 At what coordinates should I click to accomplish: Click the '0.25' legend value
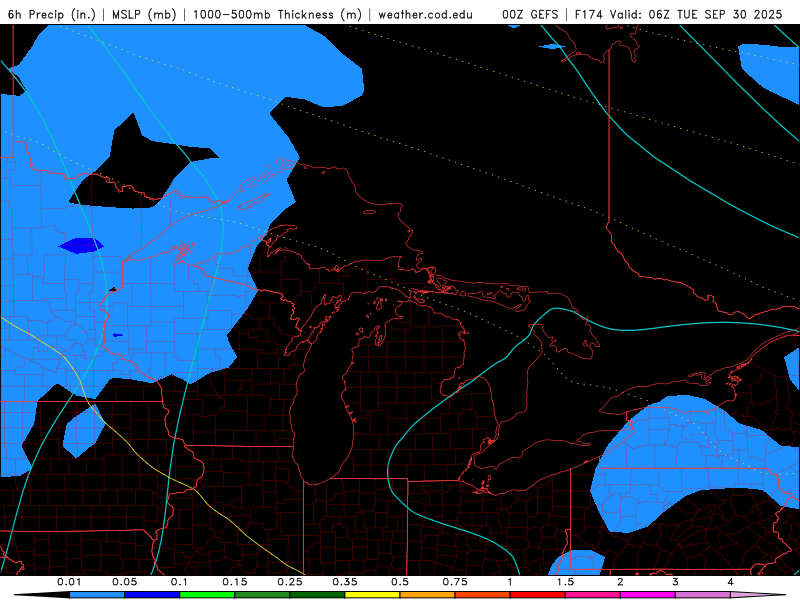click(x=290, y=582)
